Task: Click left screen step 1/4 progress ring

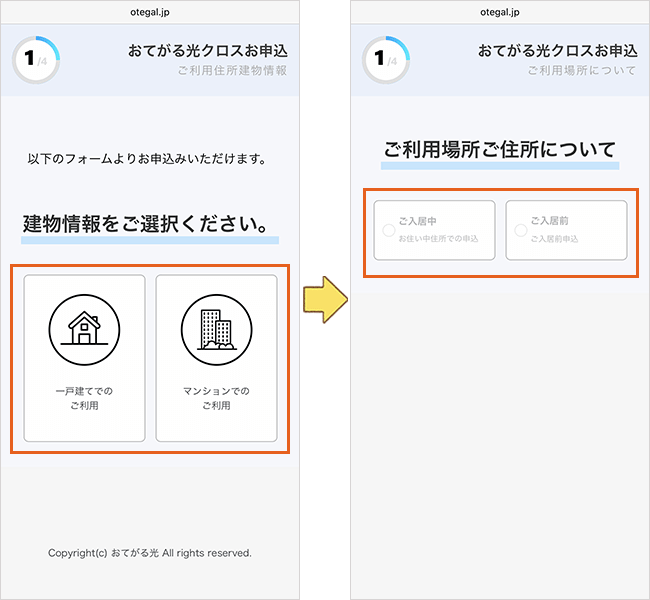Action: [36, 60]
